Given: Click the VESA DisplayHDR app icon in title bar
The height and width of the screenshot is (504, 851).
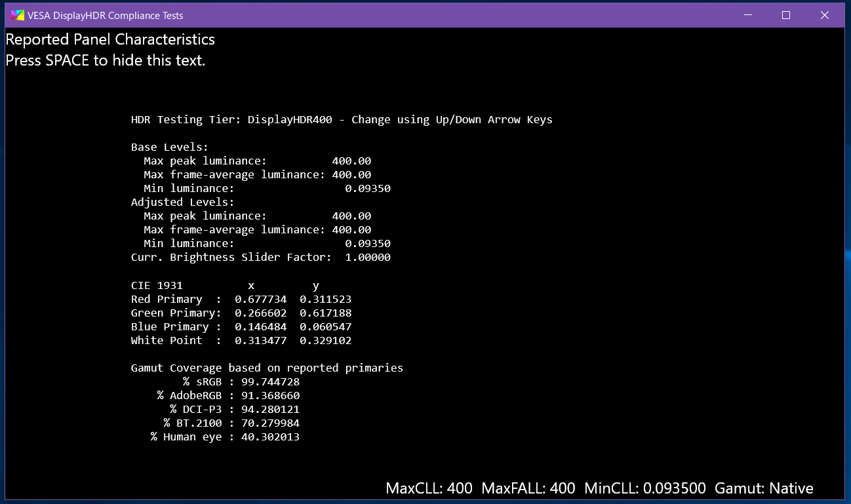Looking at the screenshot, I should click(17, 15).
